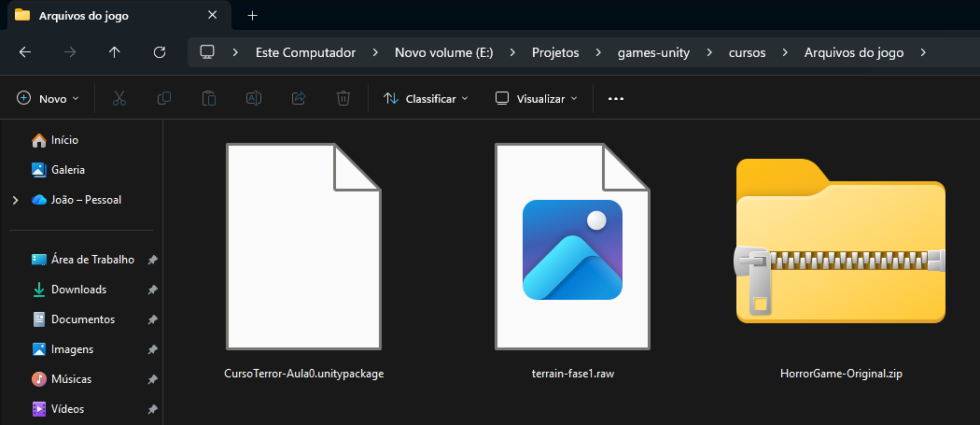Viewport: 980px width, 425px height.
Task: Close the Arquivos do jogo tab
Action: pyautogui.click(x=213, y=15)
